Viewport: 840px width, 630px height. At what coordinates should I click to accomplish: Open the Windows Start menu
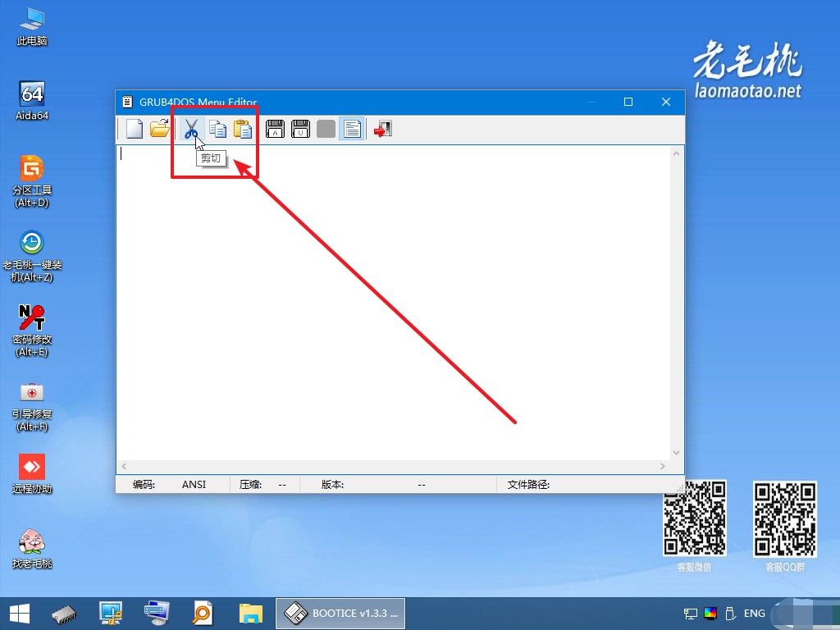20,614
